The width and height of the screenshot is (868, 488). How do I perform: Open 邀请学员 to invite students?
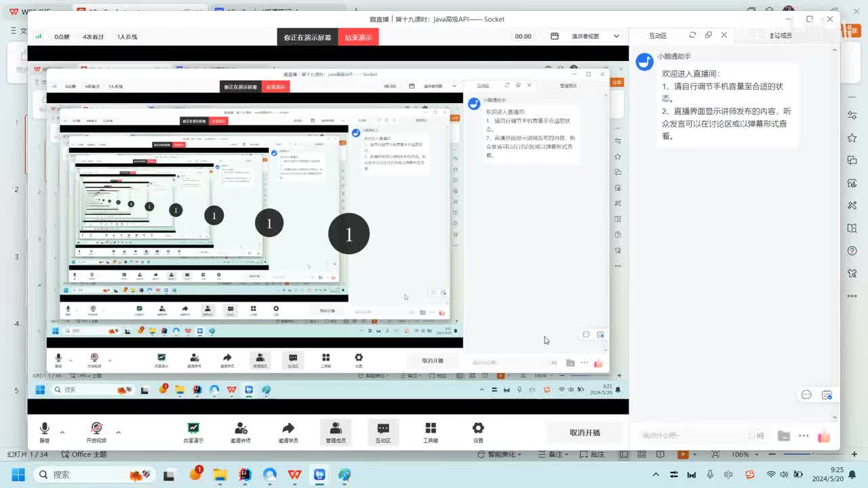pyautogui.click(x=288, y=432)
